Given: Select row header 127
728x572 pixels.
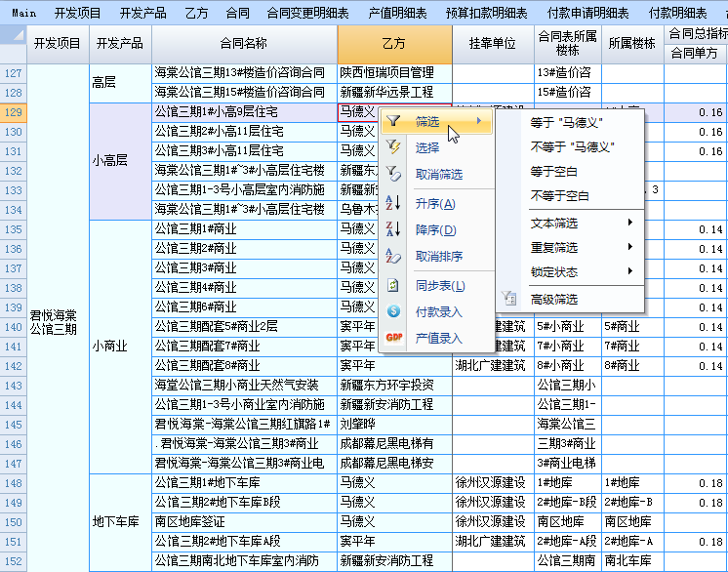Looking at the screenshot, I should point(14,73).
